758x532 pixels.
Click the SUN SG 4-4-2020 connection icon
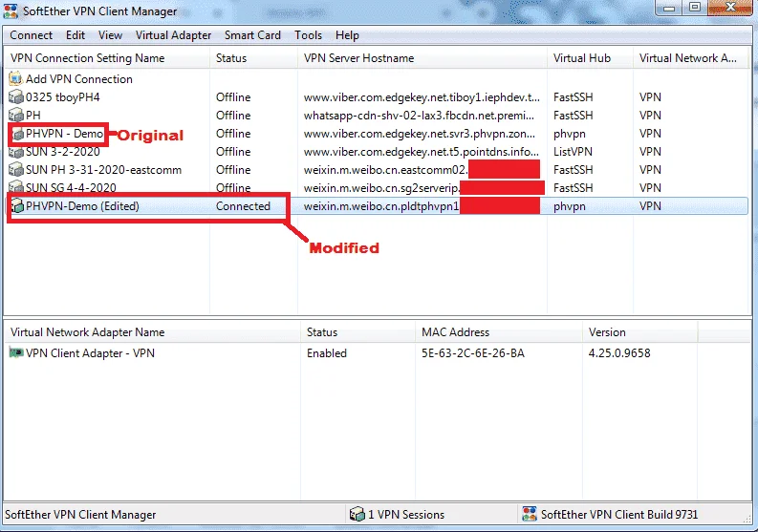(16, 187)
